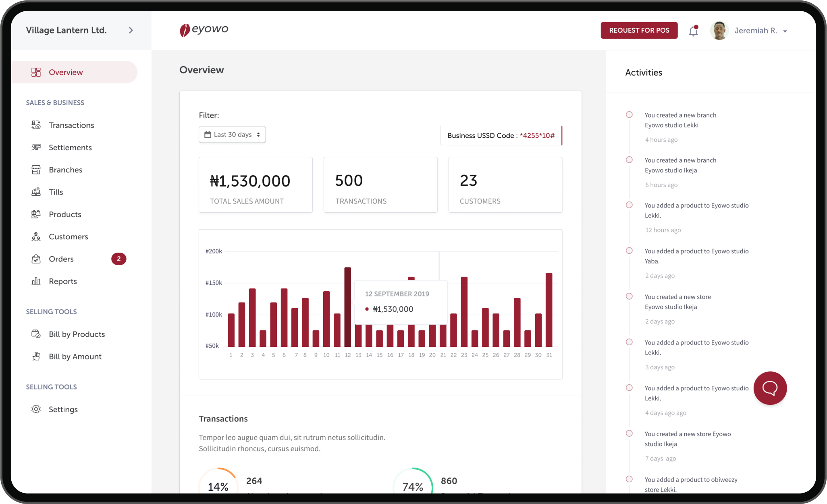Open the Orders menu item
This screenshot has width=827, height=504.
tap(61, 259)
